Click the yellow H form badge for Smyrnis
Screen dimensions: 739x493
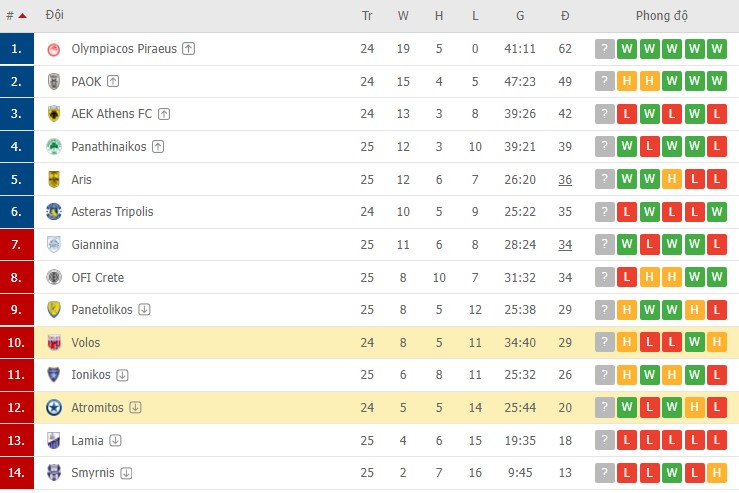tap(718, 473)
